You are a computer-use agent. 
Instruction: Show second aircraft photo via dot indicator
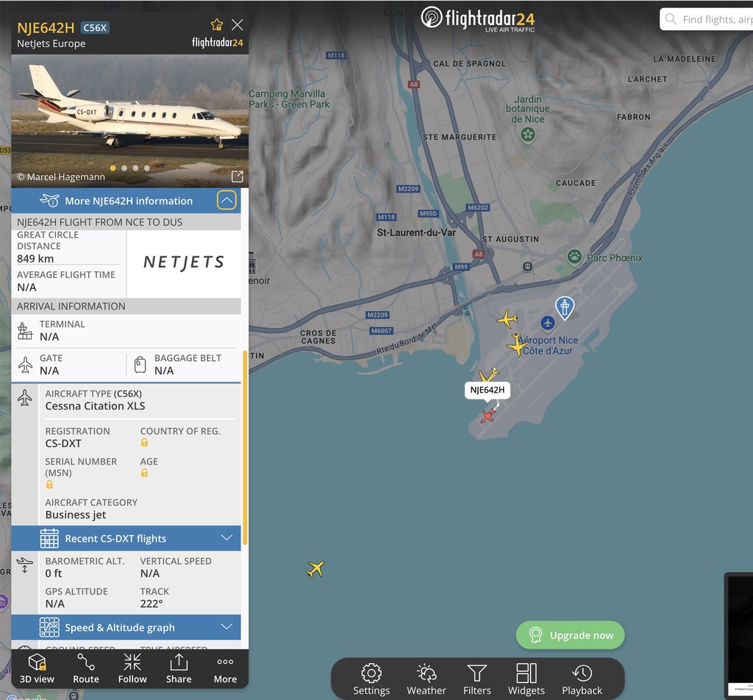pos(124,168)
